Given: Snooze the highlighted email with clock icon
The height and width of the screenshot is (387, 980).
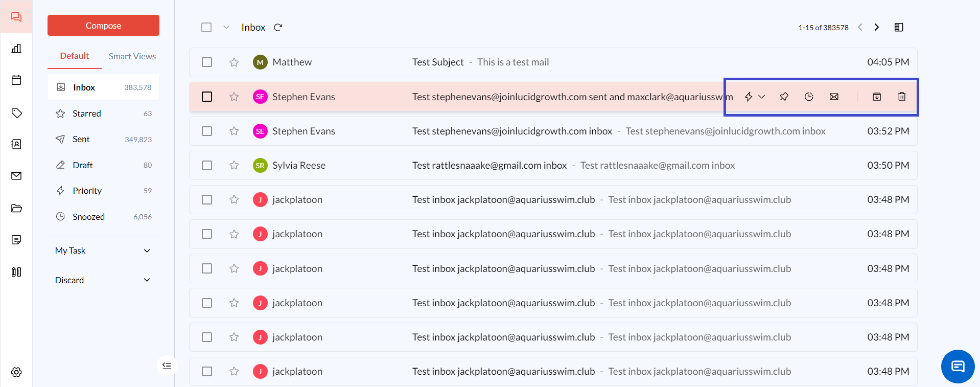Looking at the screenshot, I should click(x=808, y=97).
